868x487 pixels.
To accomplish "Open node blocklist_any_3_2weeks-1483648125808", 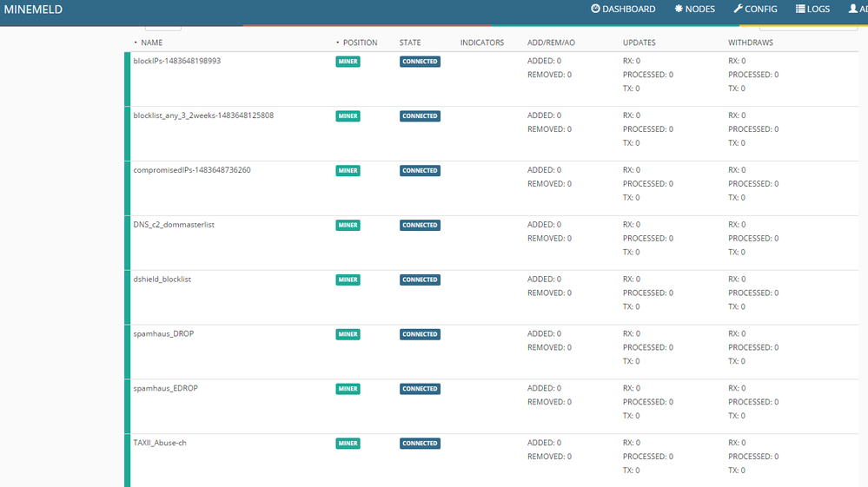I will coord(203,115).
